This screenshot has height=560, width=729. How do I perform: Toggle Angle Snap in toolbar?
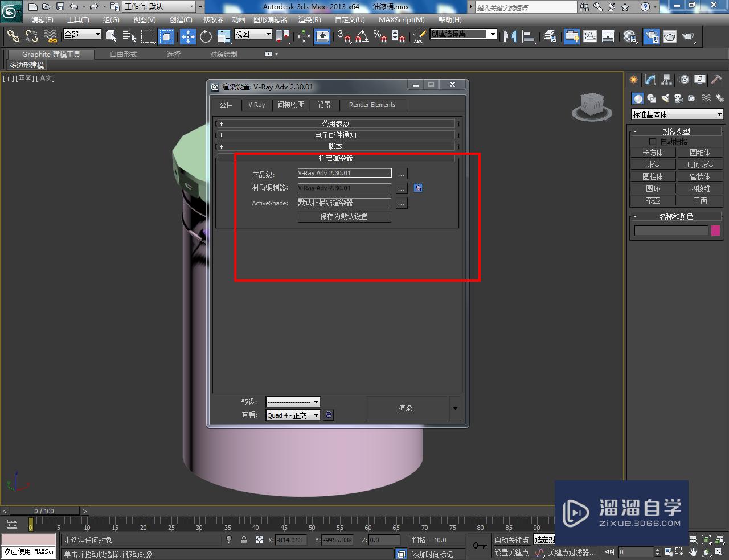(x=362, y=36)
